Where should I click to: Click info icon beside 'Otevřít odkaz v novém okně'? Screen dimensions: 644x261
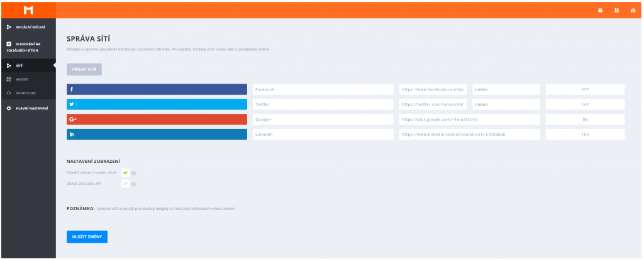pyautogui.click(x=134, y=173)
